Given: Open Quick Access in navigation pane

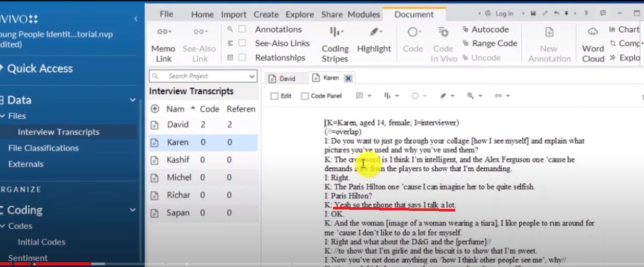Looking at the screenshot, I should pyautogui.click(x=40, y=68).
